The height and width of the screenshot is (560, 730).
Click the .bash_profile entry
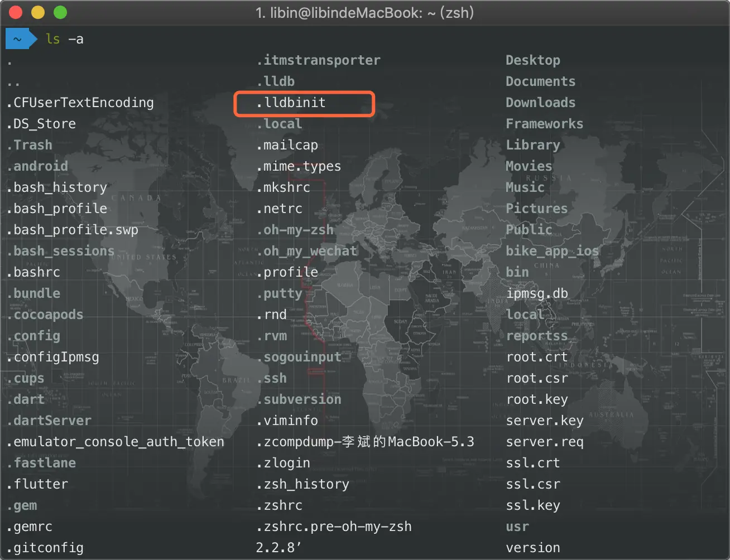(x=57, y=209)
